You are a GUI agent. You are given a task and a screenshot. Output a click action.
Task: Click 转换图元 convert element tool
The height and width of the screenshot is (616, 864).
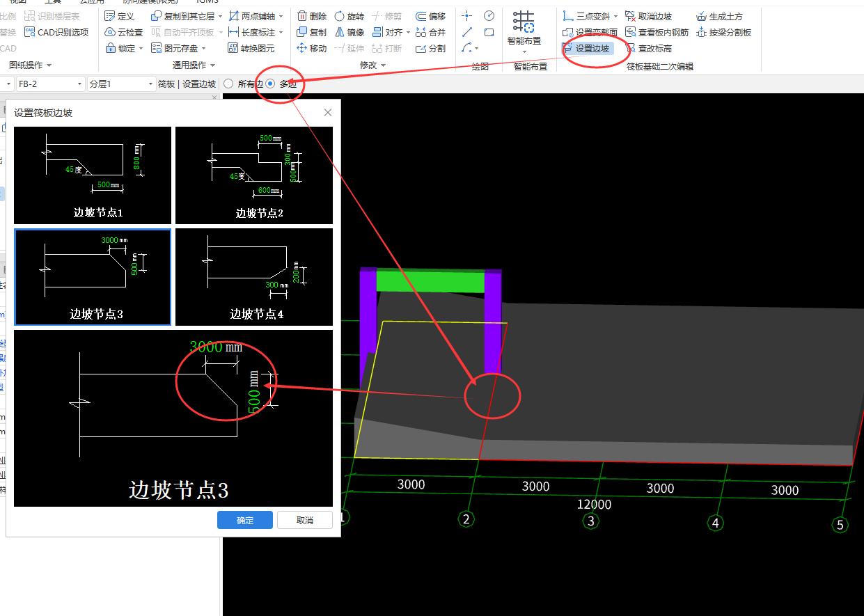[251, 48]
